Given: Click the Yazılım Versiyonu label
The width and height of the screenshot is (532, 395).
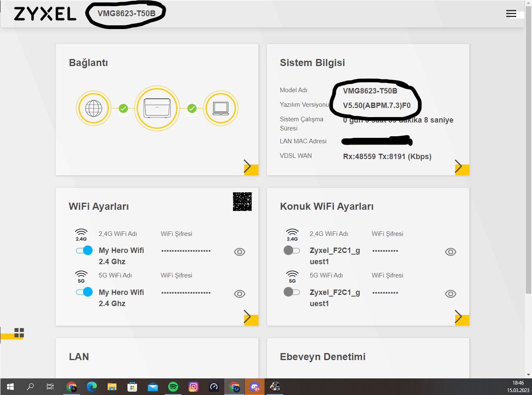Looking at the screenshot, I should click(x=304, y=105).
